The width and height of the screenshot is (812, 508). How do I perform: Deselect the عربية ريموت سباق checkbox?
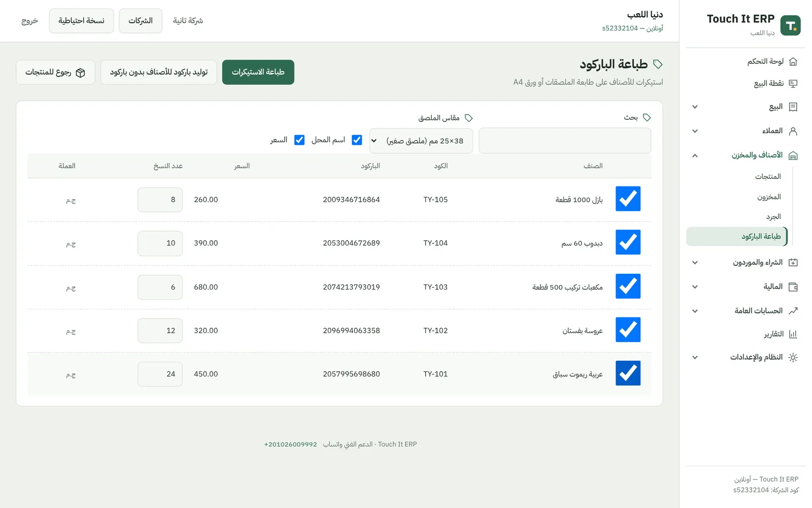click(x=628, y=373)
